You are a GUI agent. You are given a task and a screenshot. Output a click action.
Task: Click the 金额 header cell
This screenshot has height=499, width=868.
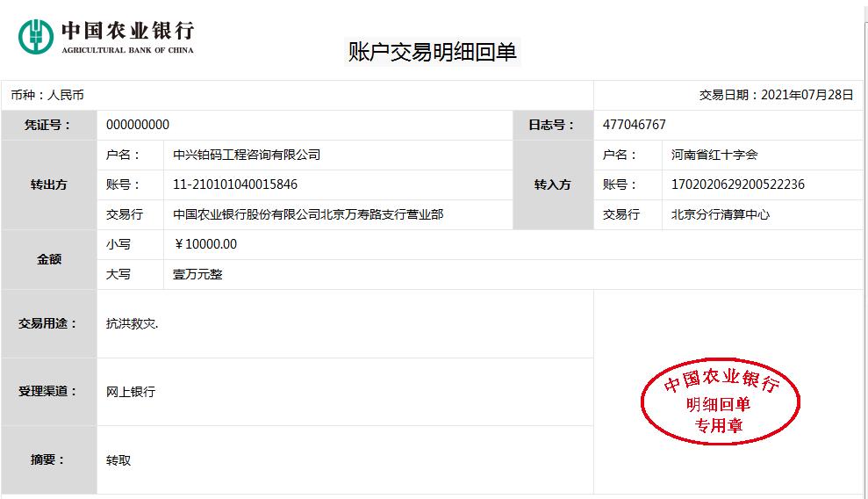(x=49, y=260)
